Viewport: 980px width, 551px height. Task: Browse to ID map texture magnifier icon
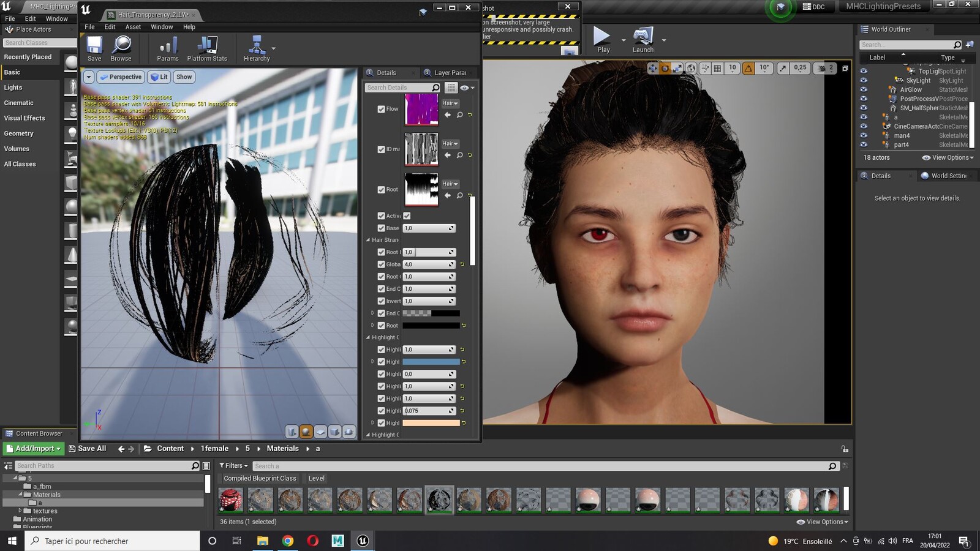coord(459,155)
